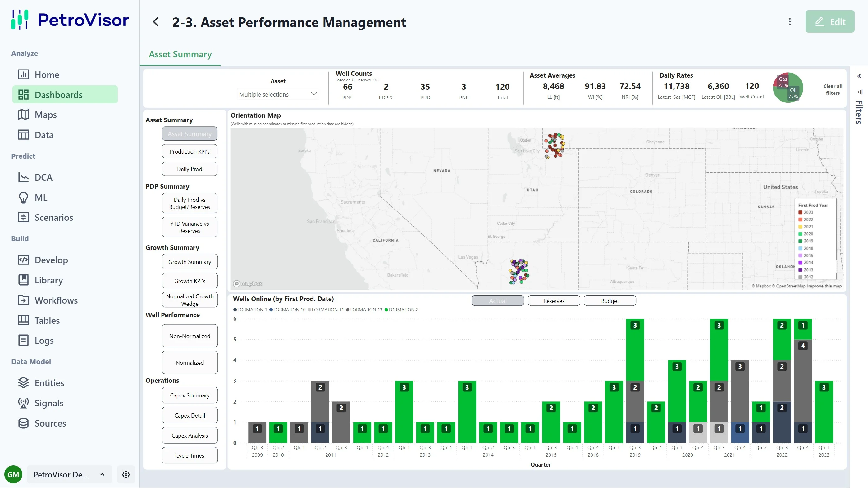Screen dimensions: 868x488
Task: Open the three-dot more options menu
Action: click(x=789, y=22)
